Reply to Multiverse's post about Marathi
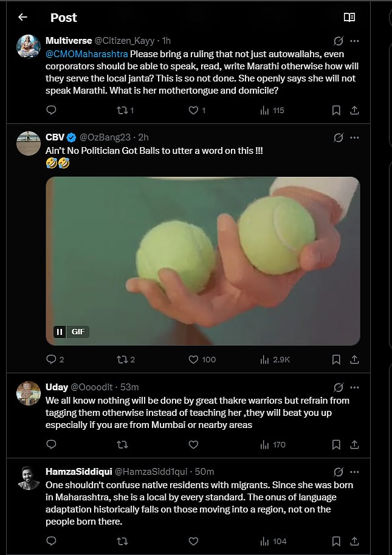The image size is (392, 555). (52, 110)
